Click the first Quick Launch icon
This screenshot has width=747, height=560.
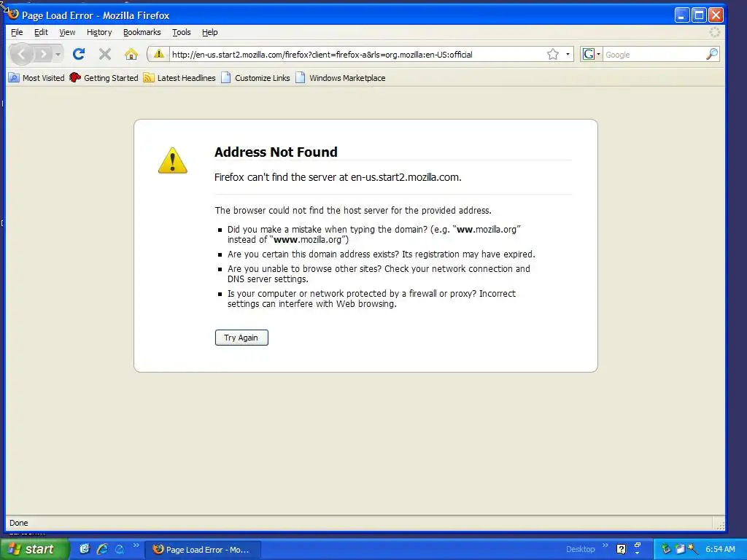click(x=85, y=549)
